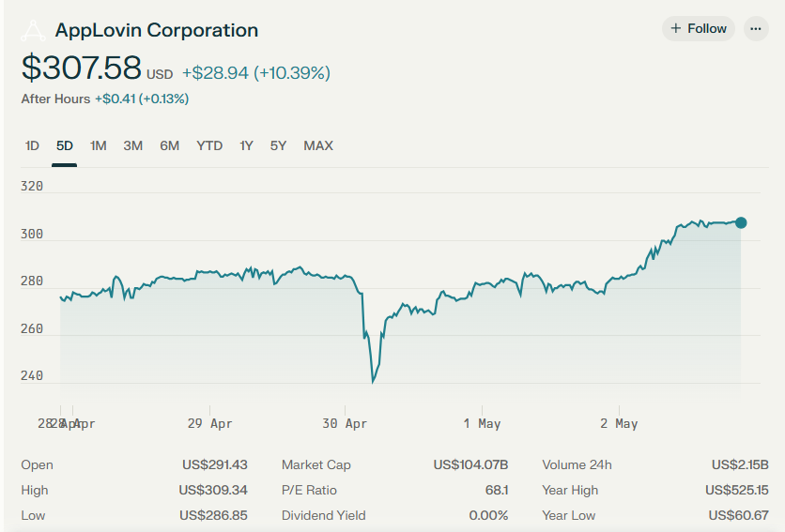The image size is (785, 532).
Task: Click the 280 price axis label
Action: click(32, 281)
